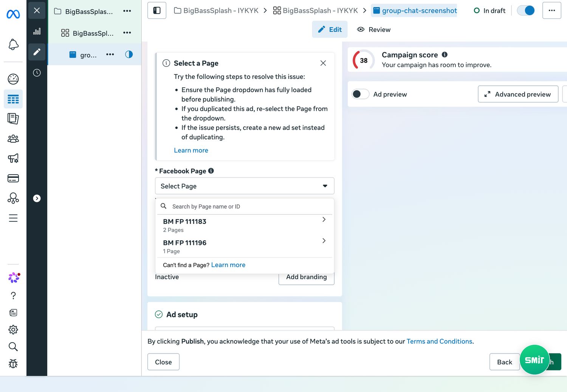Open all tools hamburger menu

[13, 218]
